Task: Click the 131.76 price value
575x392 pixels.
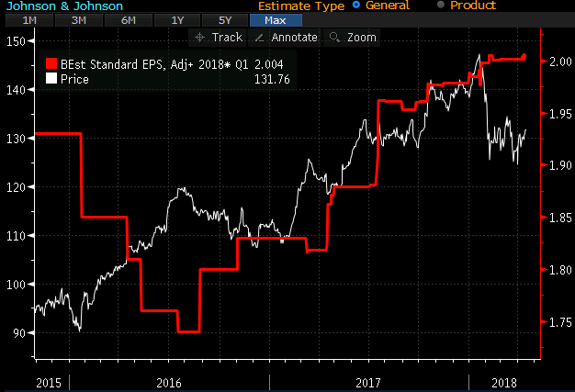Action: click(x=272, y=79)
